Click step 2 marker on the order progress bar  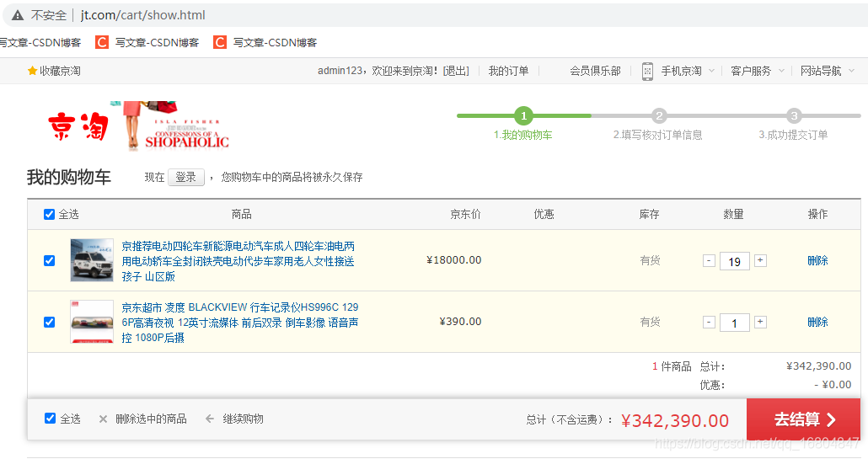click(x=659, y=115)
